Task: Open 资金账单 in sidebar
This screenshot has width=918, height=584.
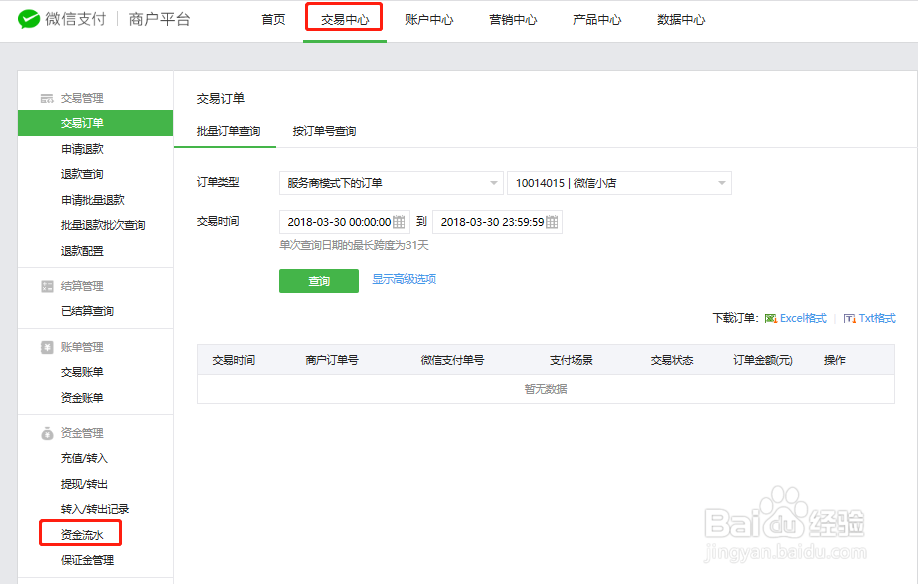Action: point(82,398)
